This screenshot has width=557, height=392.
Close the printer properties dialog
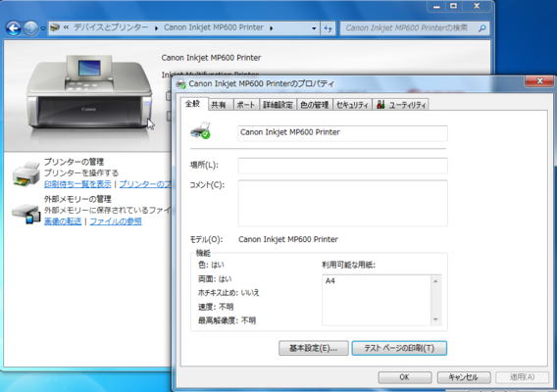539,81
